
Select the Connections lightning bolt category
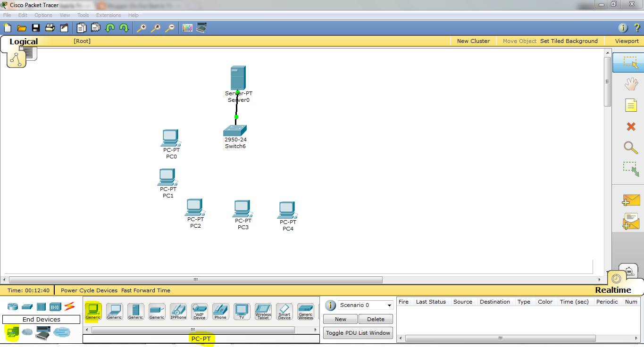(x=70, y=306)
